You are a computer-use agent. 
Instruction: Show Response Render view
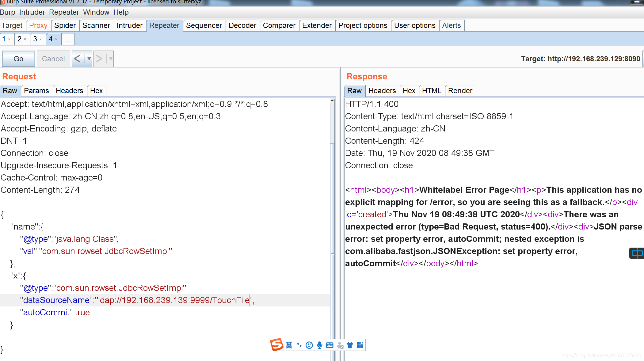[460, 91]
